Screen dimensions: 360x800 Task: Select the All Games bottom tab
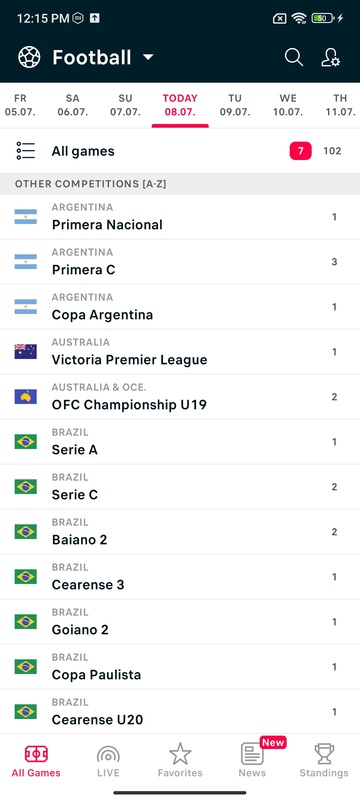coord(36,761)
